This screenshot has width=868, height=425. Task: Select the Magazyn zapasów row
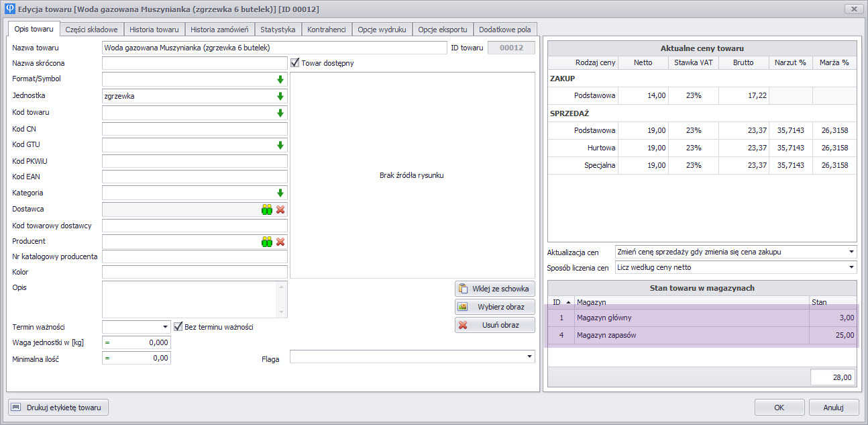(691, 335)
